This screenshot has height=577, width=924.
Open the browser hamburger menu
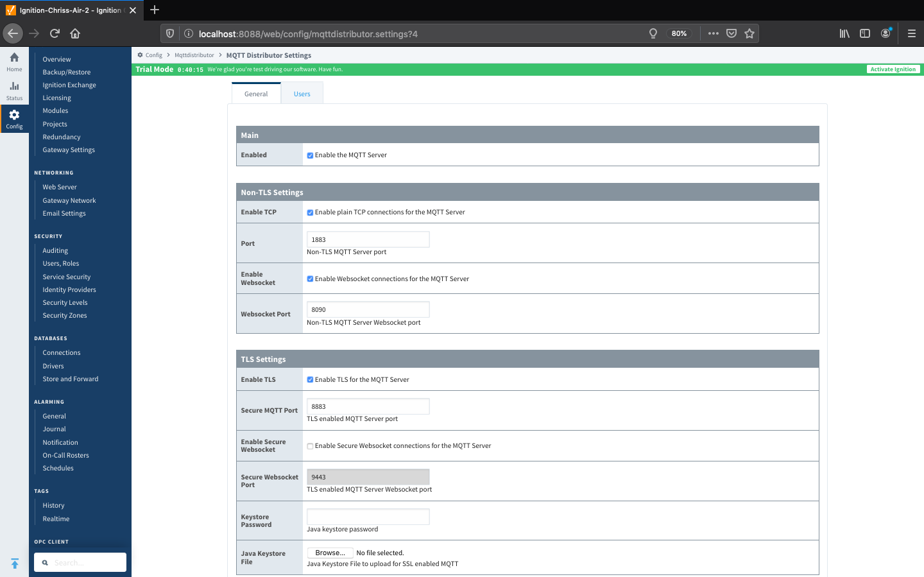click(912, 33)
